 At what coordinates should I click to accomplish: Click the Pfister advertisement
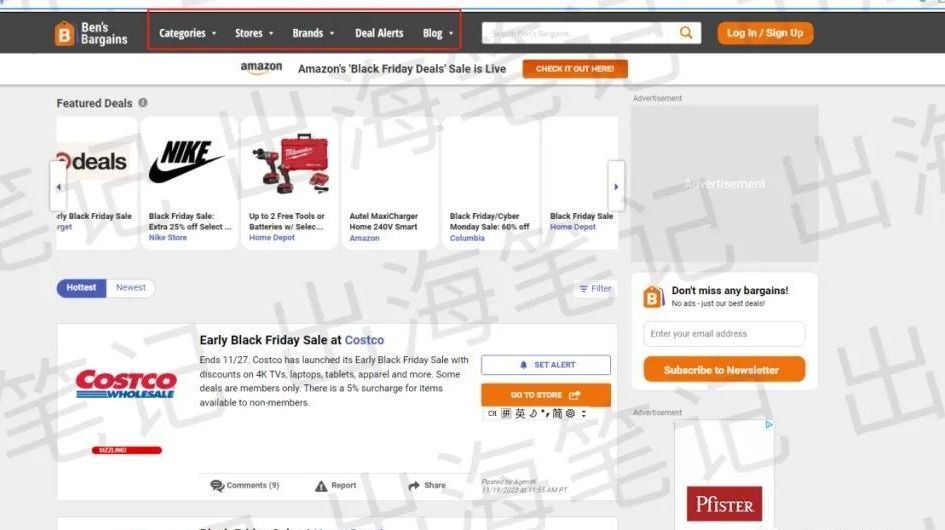coord(724,475)
